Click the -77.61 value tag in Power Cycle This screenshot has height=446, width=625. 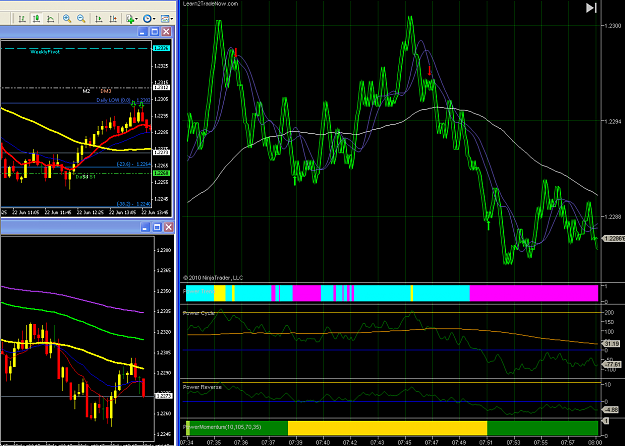coord(612,364)
